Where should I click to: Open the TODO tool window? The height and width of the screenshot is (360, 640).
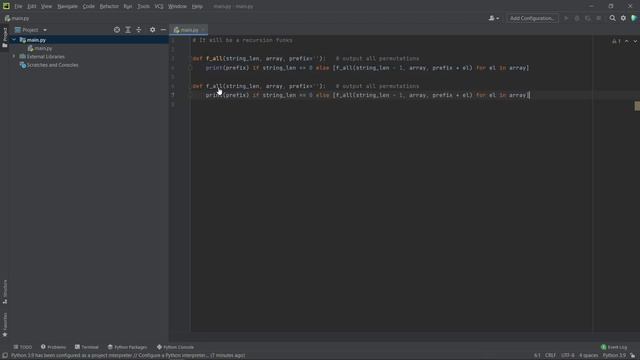pos(22,347)
